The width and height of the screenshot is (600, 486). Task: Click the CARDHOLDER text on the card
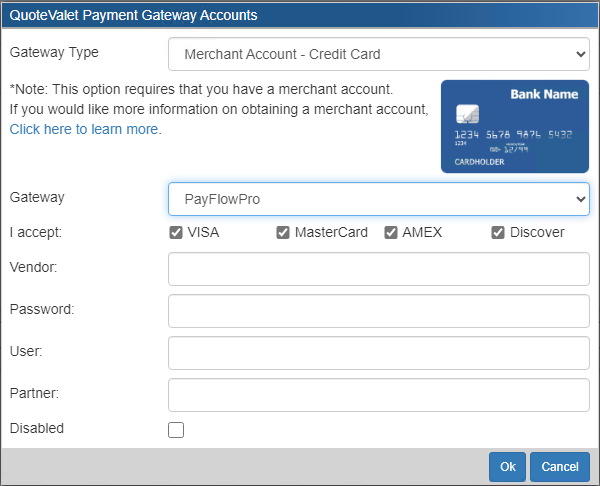click(479, 160)
